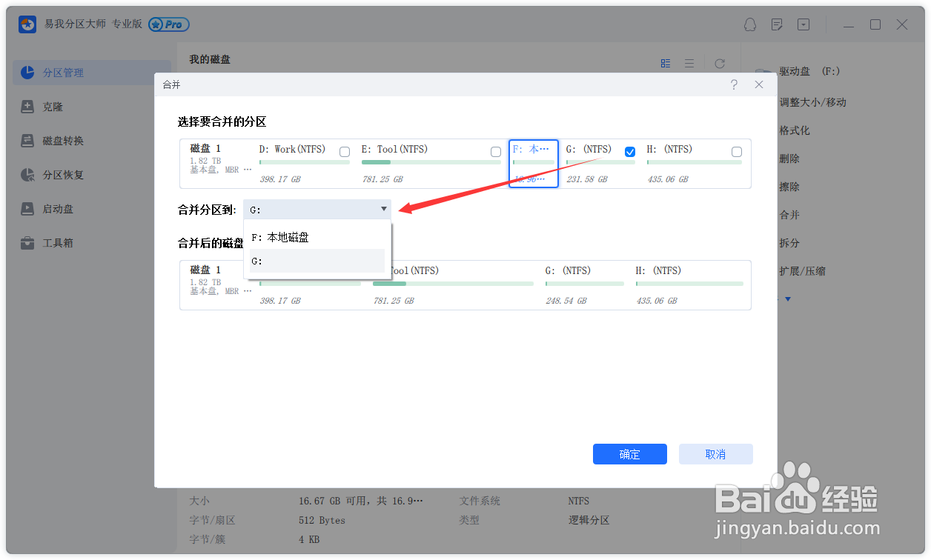Click the refresh disks icon
Viewport: 931px width, 560px height.
719,64
